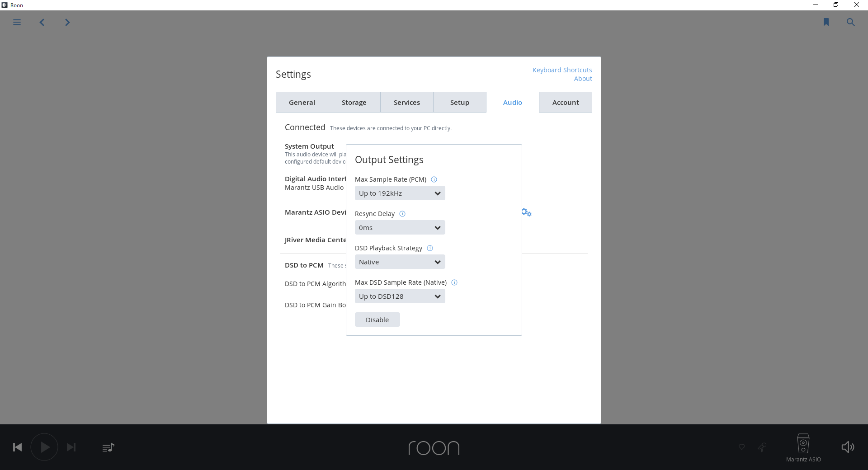868x470 pixels.
Task: Switch to the Setup tab
Action: point(460,103)
